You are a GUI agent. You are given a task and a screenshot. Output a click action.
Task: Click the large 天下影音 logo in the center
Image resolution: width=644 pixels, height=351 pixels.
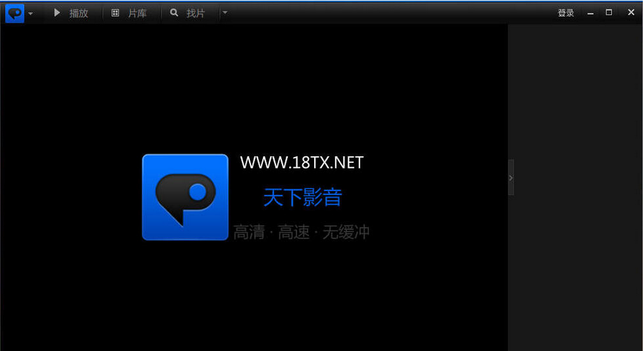pyautogui.click(x=185, y=197)
